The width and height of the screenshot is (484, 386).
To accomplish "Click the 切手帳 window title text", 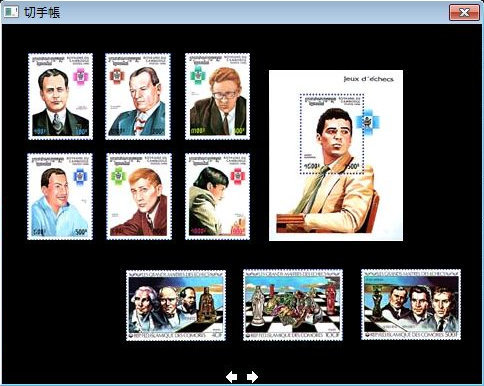I will (42, 13).
